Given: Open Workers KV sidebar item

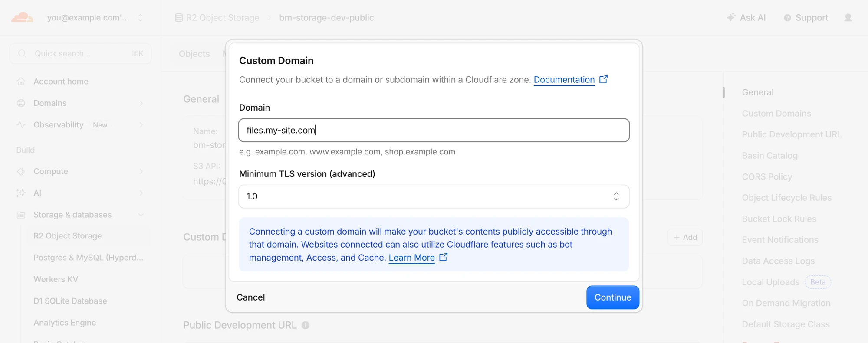Looking at the screenshot, I should 56,279.
